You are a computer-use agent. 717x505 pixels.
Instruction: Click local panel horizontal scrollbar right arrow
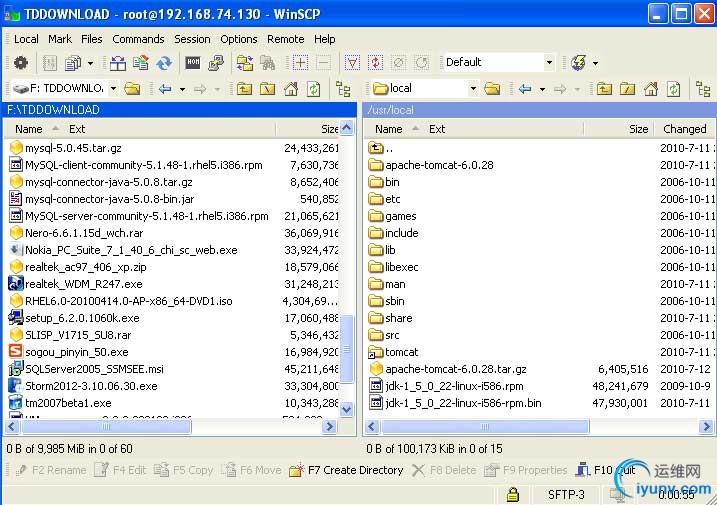click(329, 427)
